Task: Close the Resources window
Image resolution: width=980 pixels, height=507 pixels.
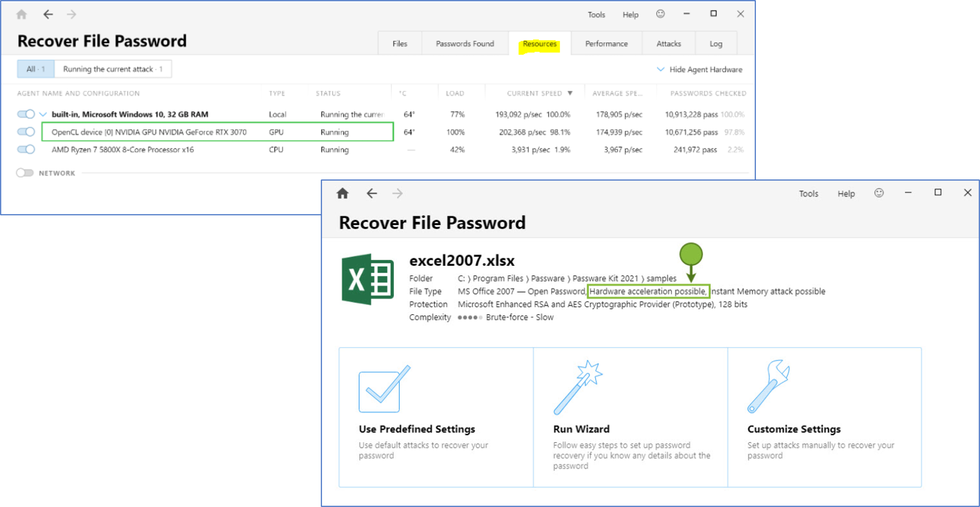Action: (x=740, y=14)
